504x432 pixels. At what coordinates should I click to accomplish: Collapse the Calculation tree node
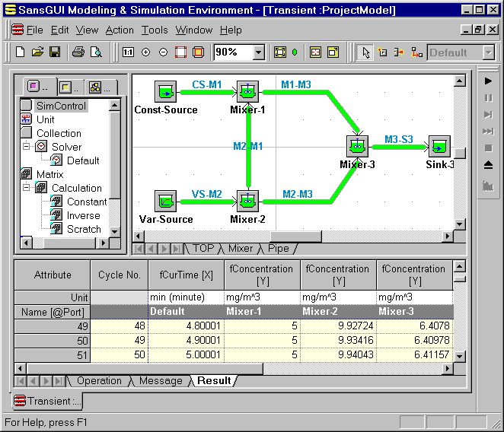click(x=26, y=188)
